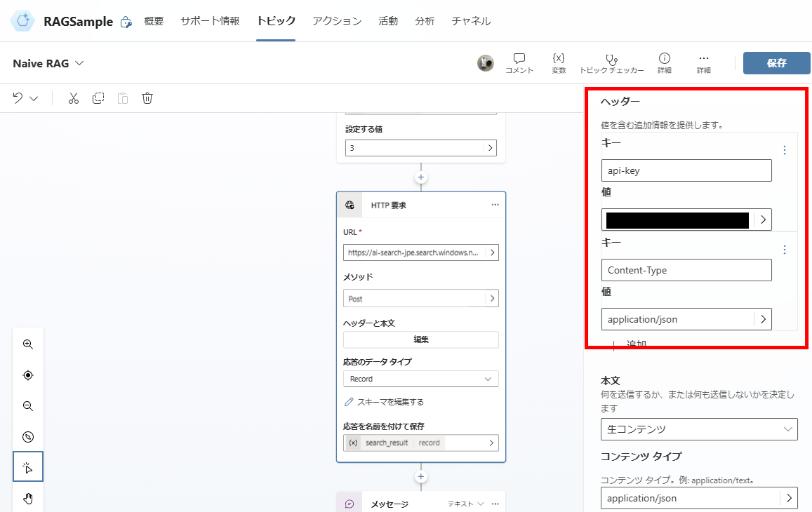
Task: Open the 本文 生コンテンツ dropdown
Action: [699, 429]
